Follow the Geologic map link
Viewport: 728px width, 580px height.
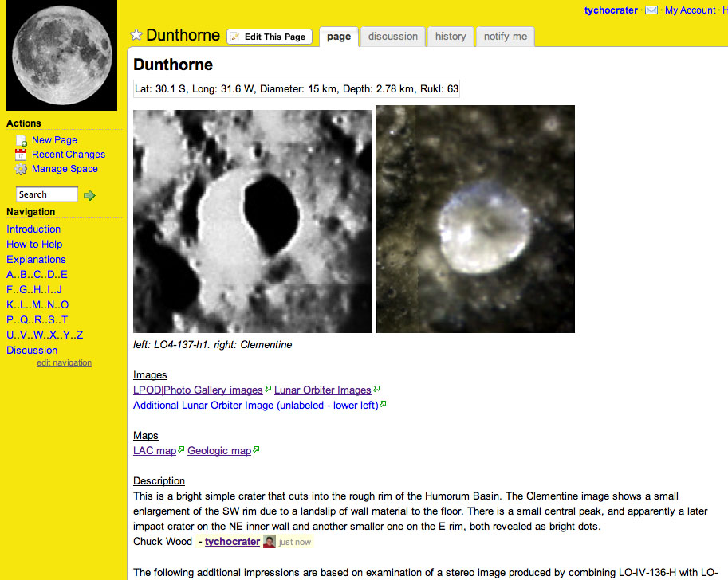click(219, 450)
